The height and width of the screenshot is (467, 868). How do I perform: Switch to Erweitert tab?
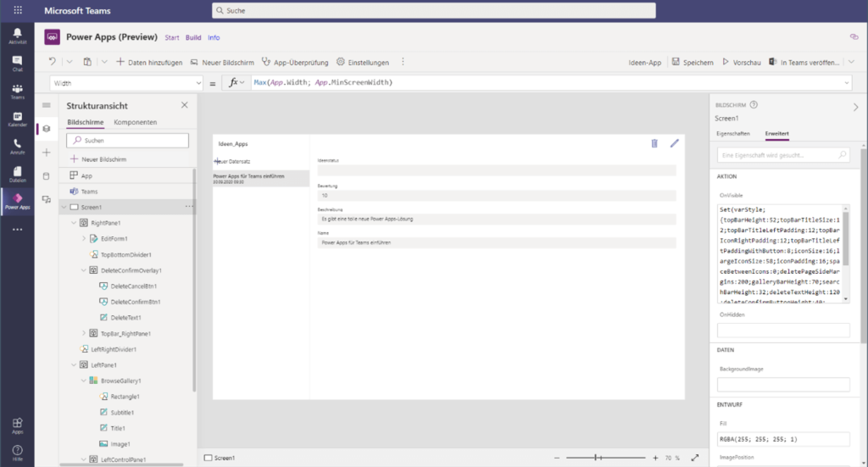click(x=776, y=133)
